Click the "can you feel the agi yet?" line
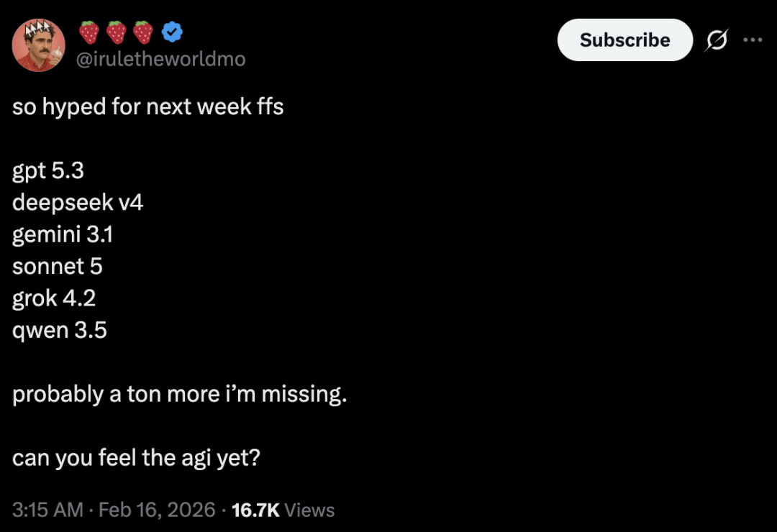The height and width of the screenshot is (532, 777). 136,457
